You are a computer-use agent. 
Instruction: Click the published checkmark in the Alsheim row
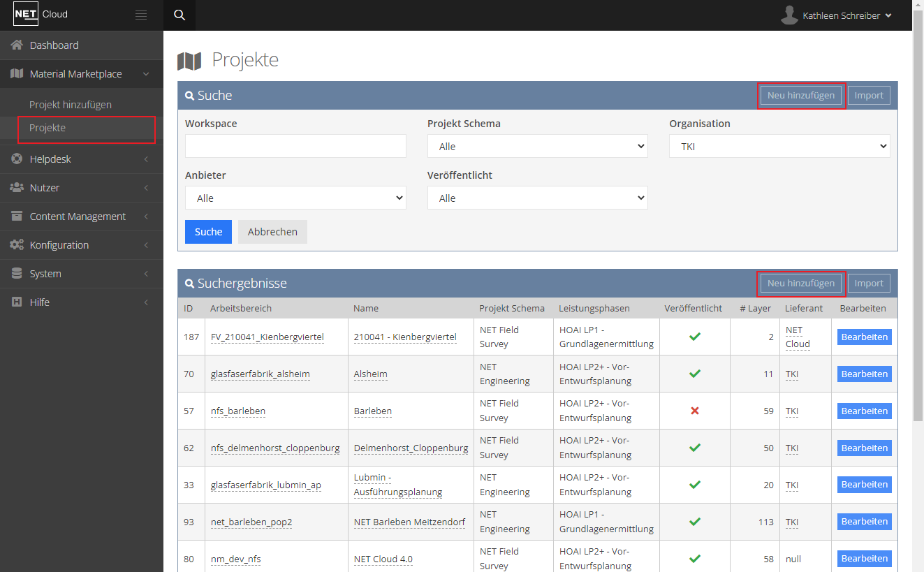click(x=694, y=374)
